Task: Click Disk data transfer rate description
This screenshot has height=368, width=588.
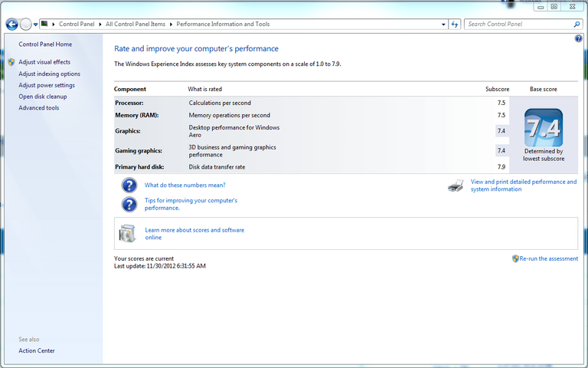Action: 217,166
